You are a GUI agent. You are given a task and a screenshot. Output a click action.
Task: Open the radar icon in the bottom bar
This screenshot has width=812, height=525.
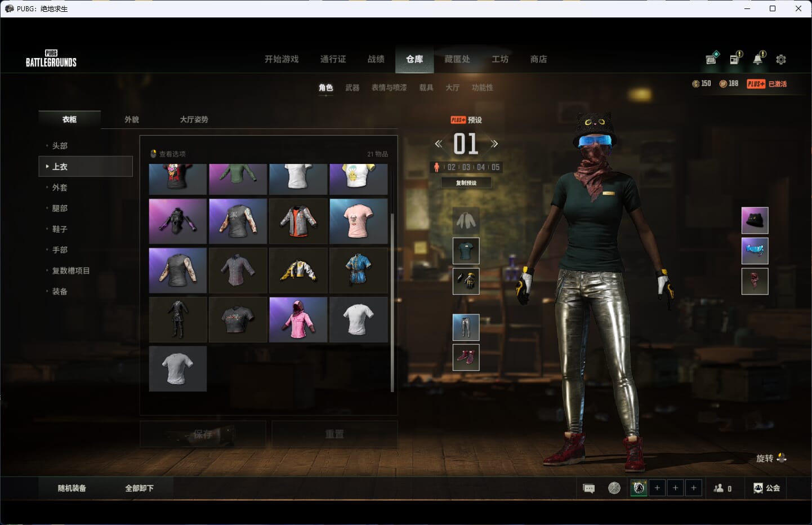pyautogui.click(x=614, y=488)
